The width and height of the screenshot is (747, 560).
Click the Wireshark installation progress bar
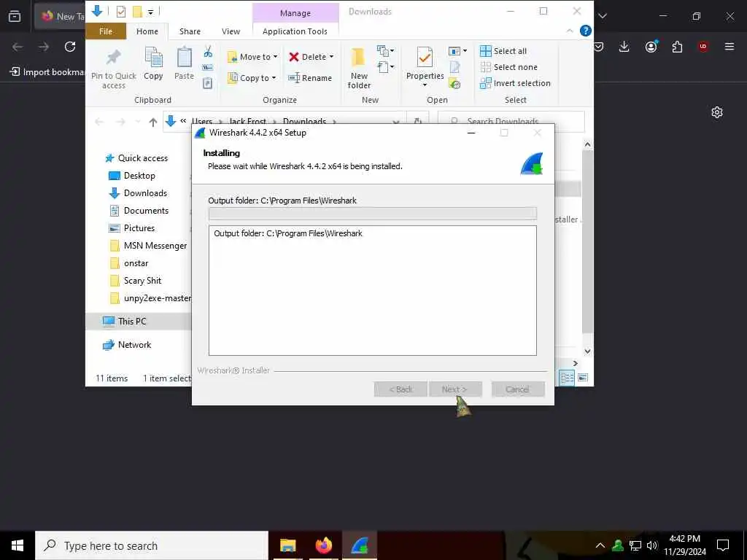pyautogui.click(x=373, y=214)
